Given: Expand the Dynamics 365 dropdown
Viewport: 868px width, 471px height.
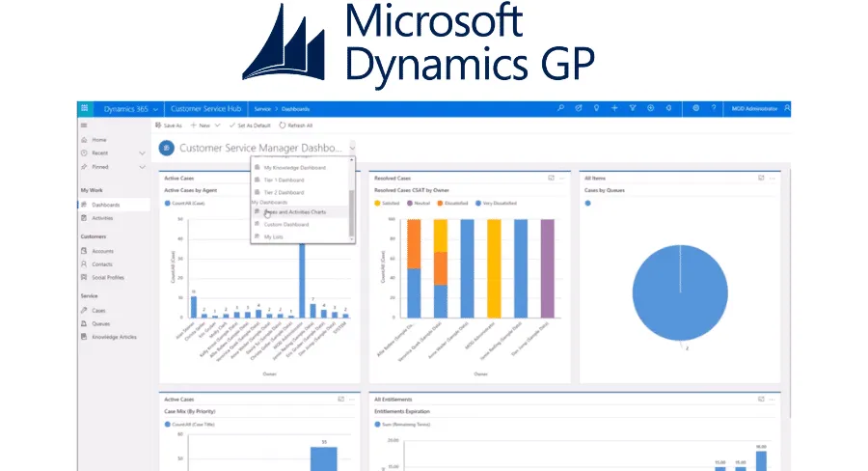Looking at the screenshot, I should (155, 109).
